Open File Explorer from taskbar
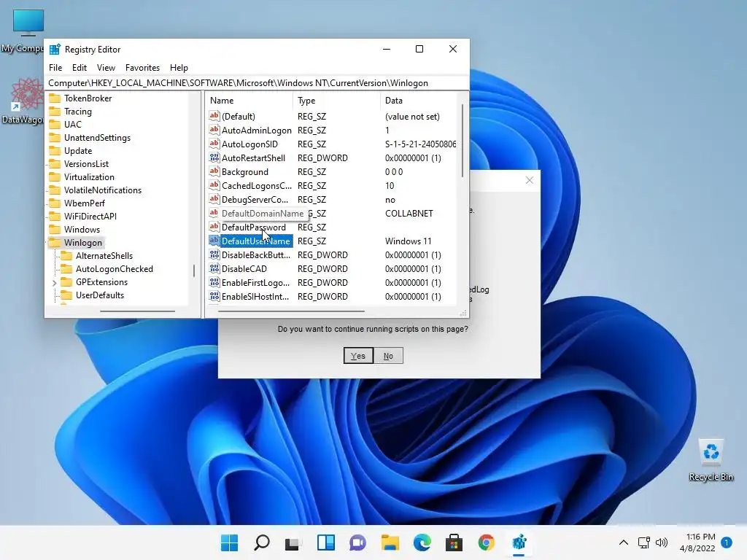Viewport: 747px width, 560px height. click(390, 542)
